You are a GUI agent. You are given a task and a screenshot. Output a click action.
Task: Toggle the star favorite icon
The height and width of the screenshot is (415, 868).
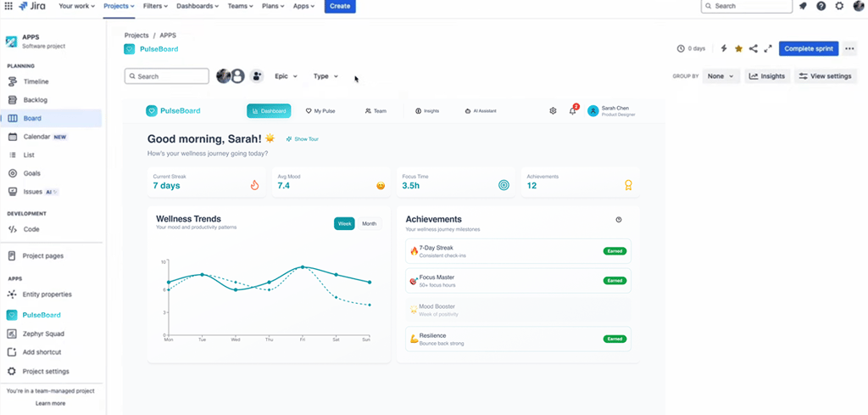738,48
